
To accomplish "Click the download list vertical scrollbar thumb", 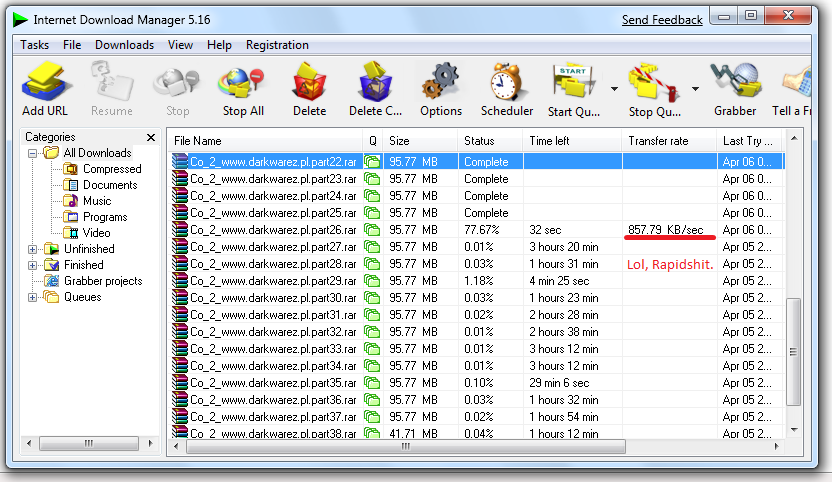I will (793, 352).
